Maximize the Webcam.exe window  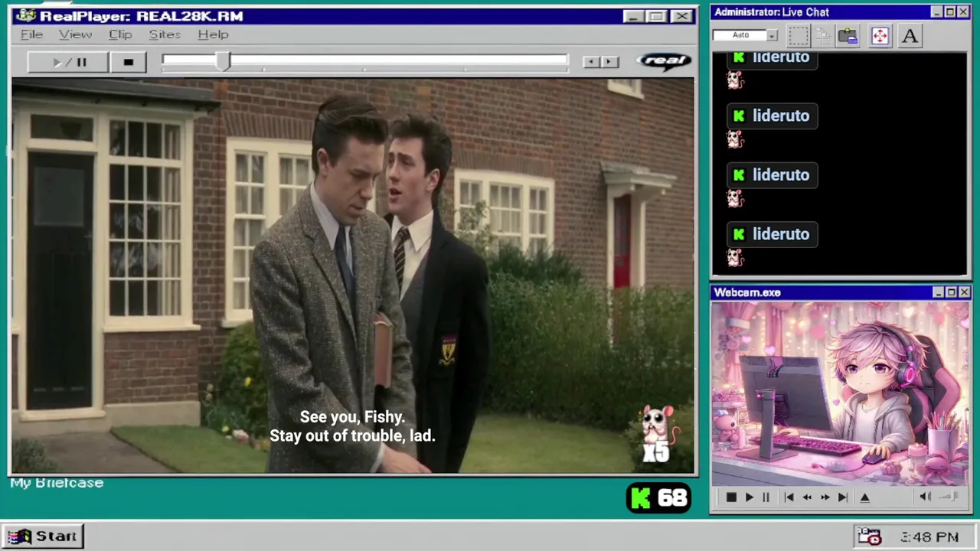[951, 292]
